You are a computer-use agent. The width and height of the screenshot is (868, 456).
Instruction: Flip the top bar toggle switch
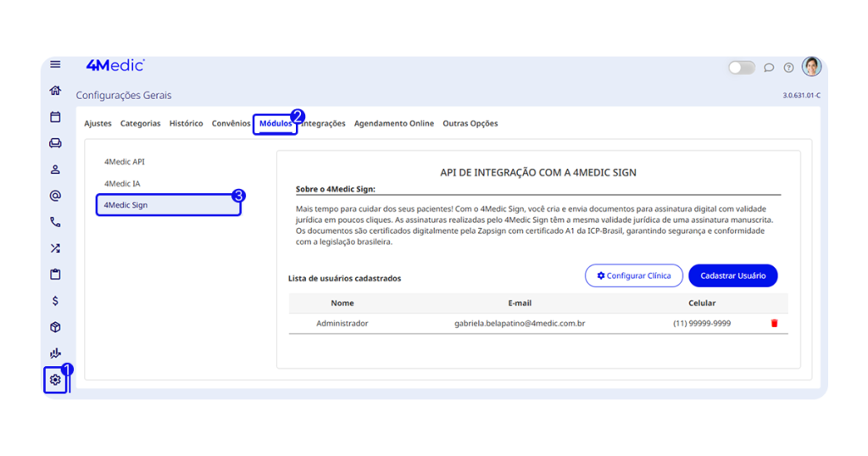coord(741,68)
